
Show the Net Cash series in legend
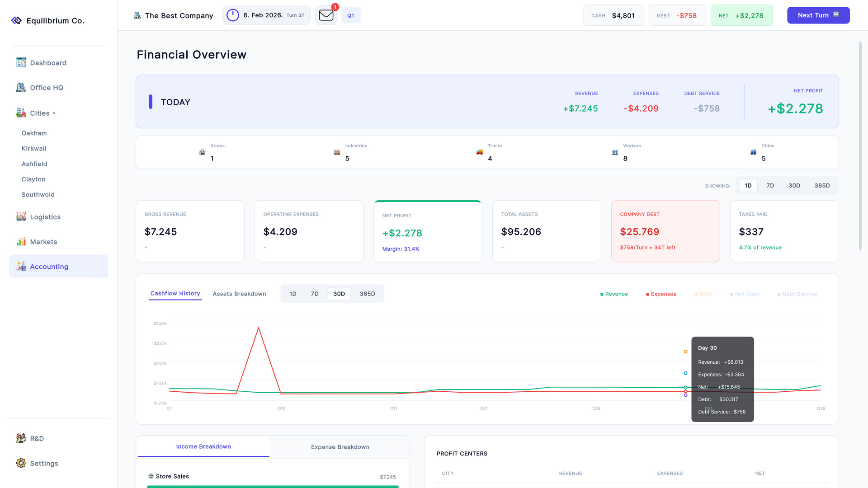pos(745,294)
